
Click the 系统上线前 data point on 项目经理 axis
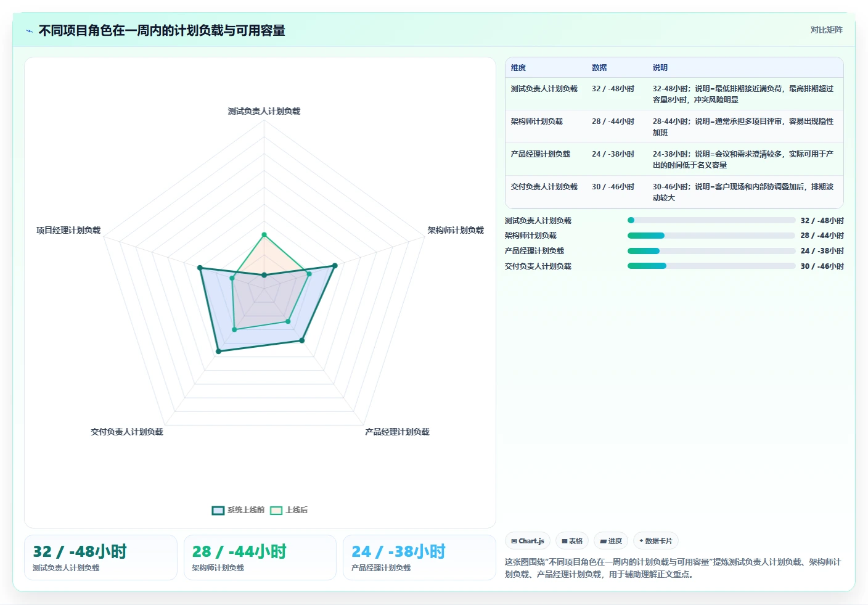pyautogui.click(x=200, y=268)
